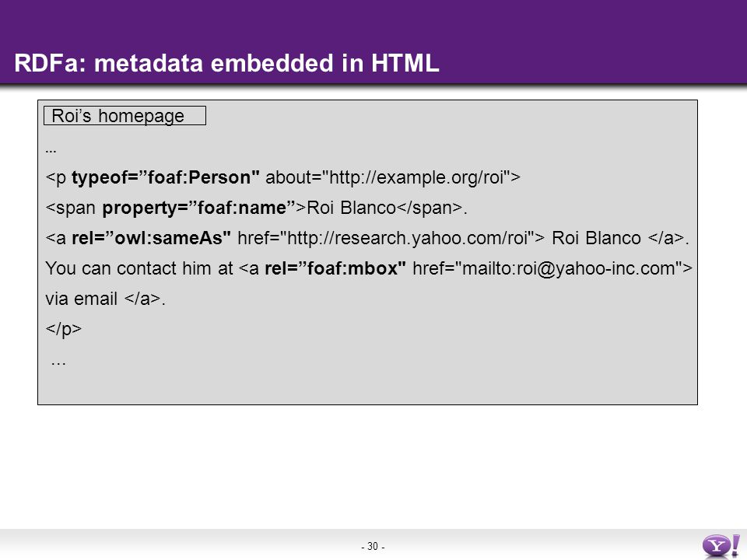The image size is (747, 560).
Task: Click the opening <p tag text
Action: [x=56, y=177]
